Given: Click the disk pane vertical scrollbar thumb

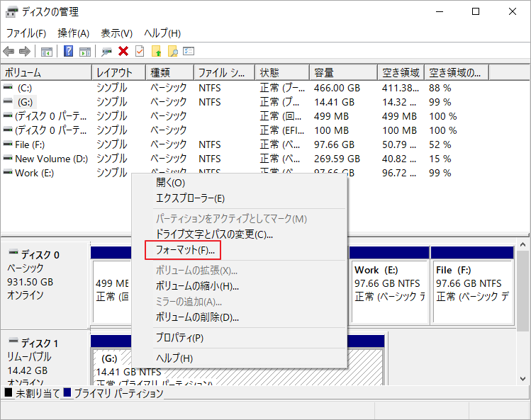Looking at the screenshot, I should (523, 291).
